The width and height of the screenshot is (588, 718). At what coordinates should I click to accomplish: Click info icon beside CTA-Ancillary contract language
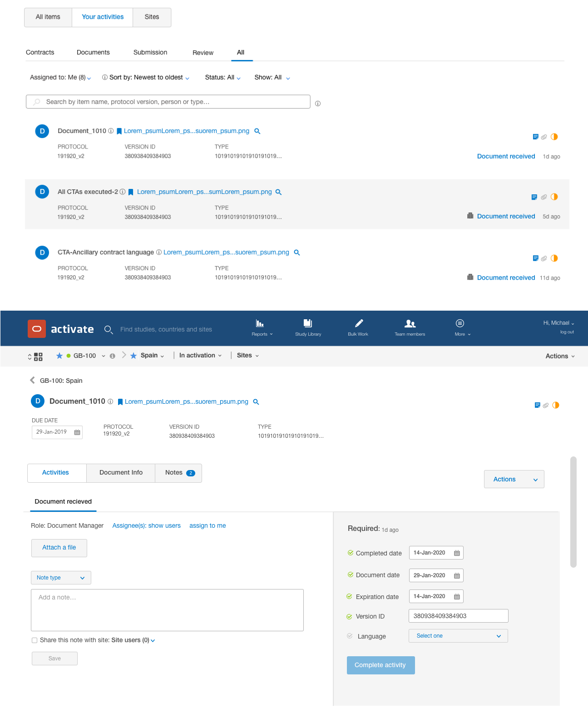(159, 253)
